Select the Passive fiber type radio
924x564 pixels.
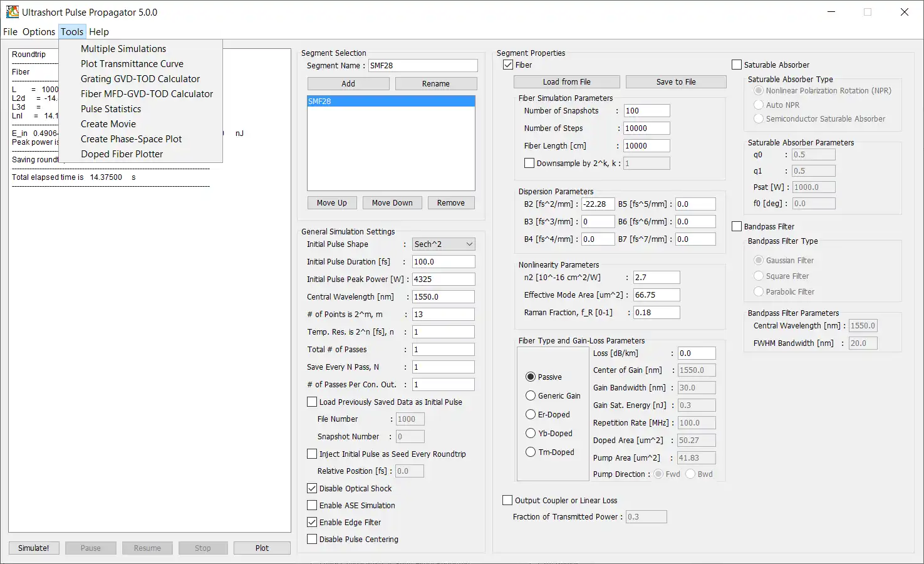tap(531, 377)
